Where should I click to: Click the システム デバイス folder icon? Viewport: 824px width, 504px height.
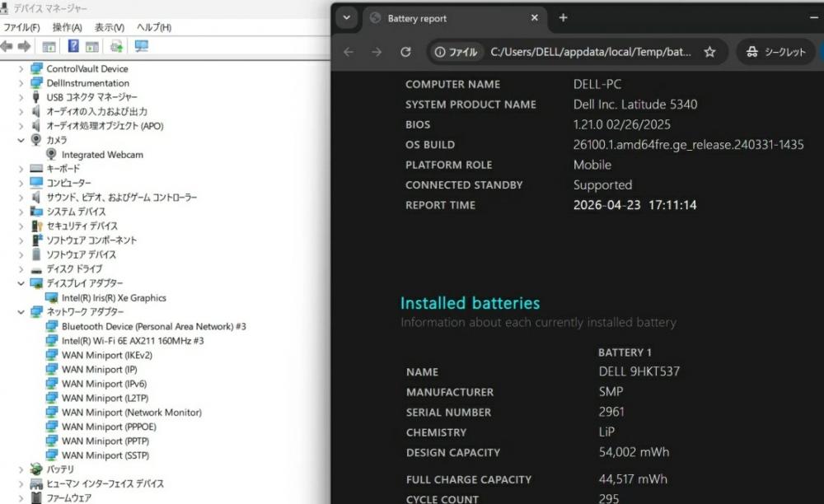[36, 212]
